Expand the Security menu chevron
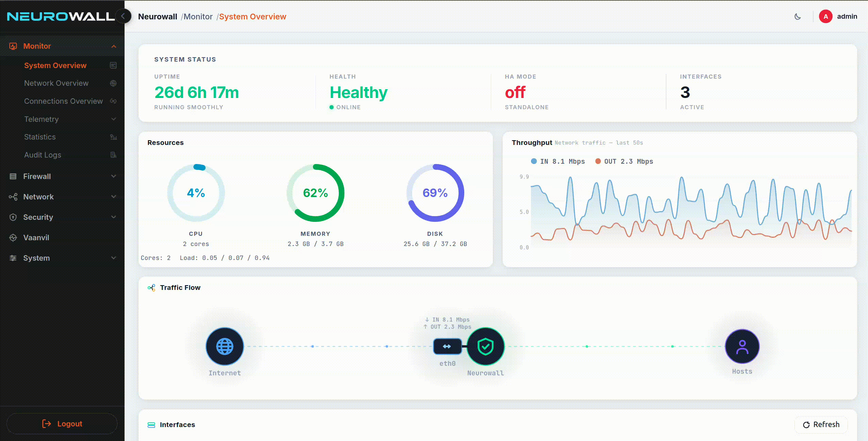868x441 pixels. [114, 217]
